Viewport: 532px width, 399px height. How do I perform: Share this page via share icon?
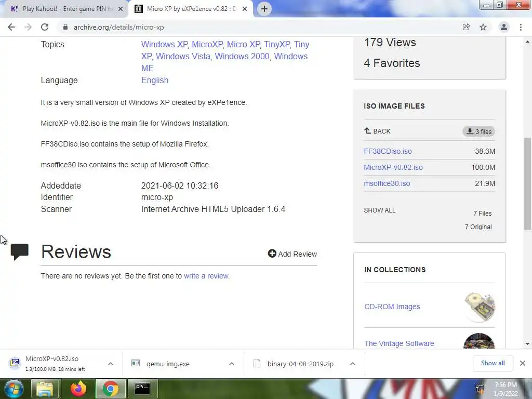point(466,27)
